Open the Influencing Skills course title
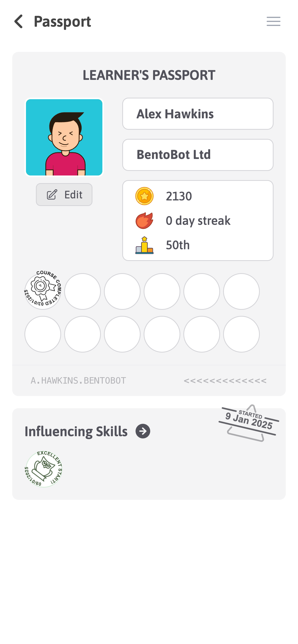The width and height of the screenshot is (298, 644). coord(76,432)
